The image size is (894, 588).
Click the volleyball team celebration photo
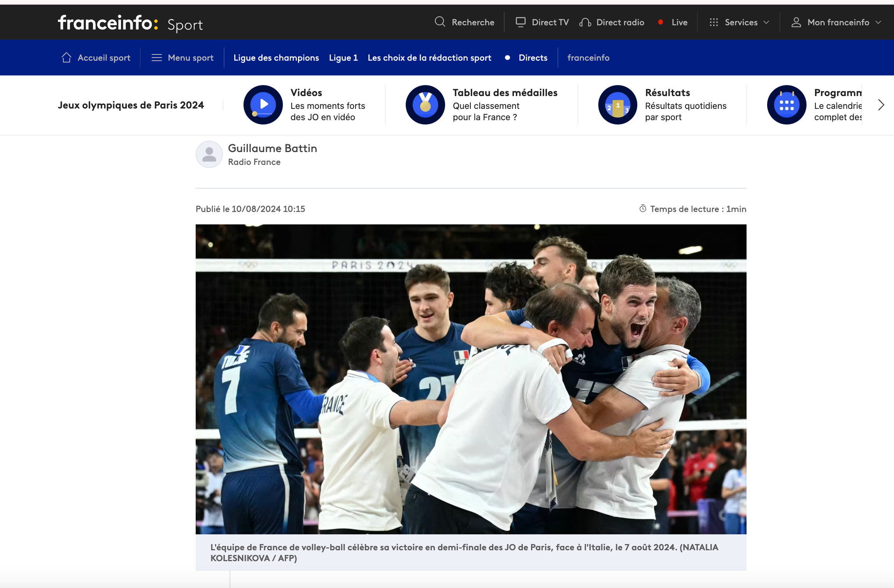coord(471,379)
